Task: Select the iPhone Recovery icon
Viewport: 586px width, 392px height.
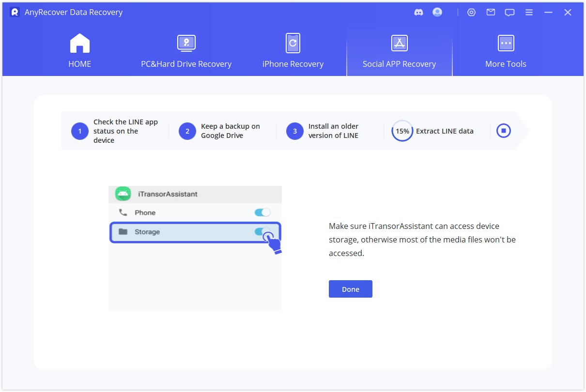Action: coord(293,43)
